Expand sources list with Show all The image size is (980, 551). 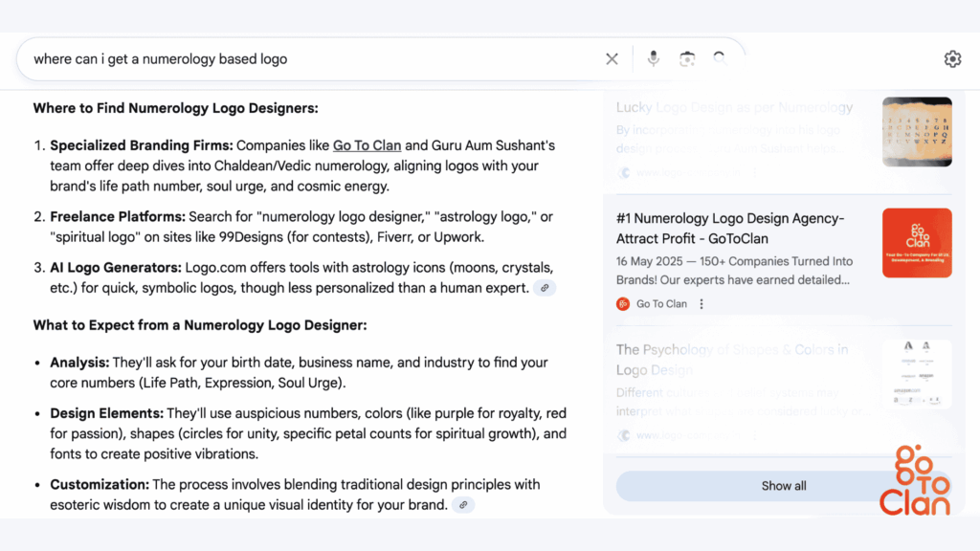point(784,486)
